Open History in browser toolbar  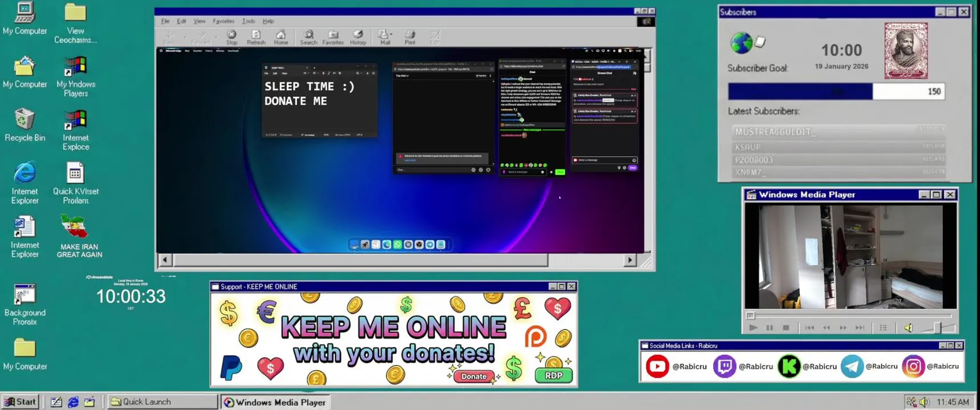coord(358,38)
